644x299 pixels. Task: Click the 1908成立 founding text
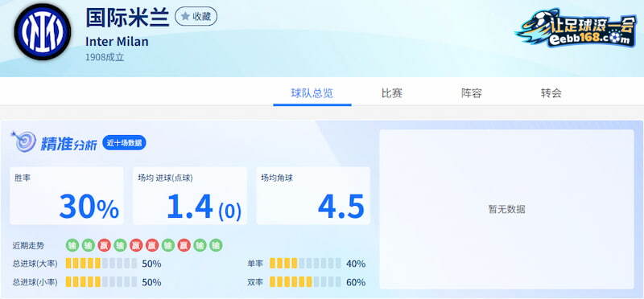(105, 57)
